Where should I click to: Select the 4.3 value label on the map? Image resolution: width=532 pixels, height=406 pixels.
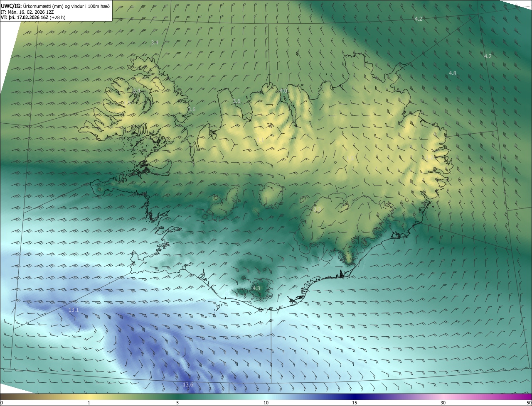click(x=256, y=288)
